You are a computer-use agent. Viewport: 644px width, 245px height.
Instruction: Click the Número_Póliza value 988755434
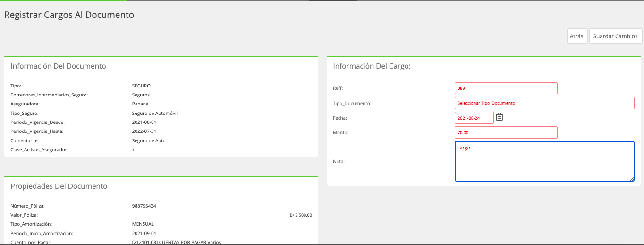(x=144, y=206)
